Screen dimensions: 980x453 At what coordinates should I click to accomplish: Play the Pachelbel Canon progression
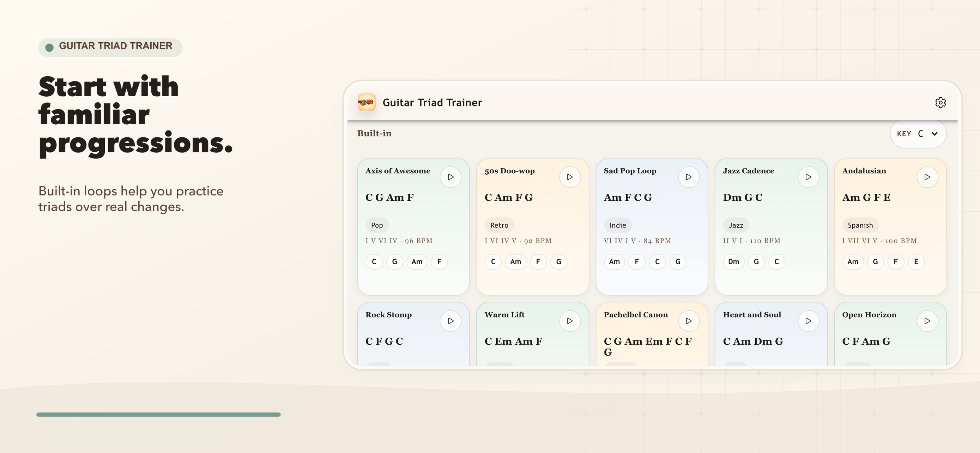pos(689,321)
